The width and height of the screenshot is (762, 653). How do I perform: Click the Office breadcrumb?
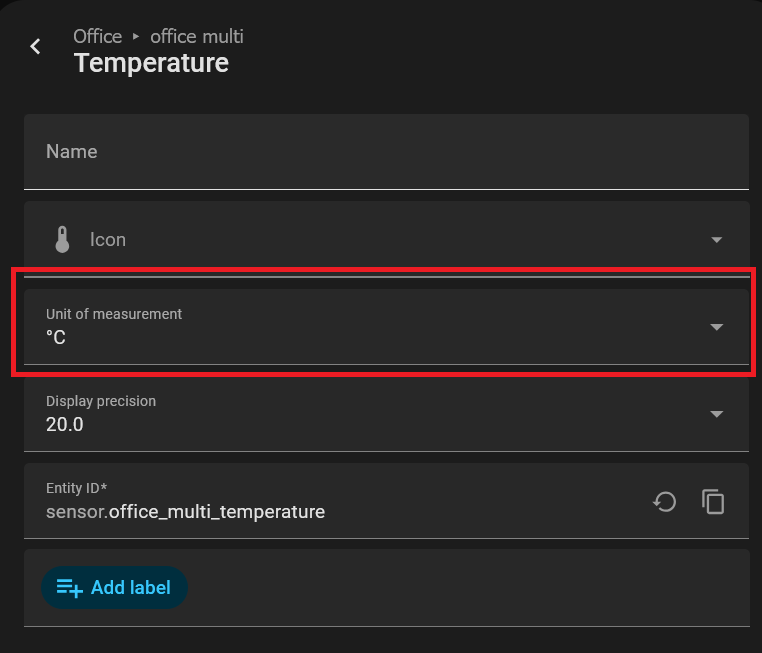[x=97, y=37]
